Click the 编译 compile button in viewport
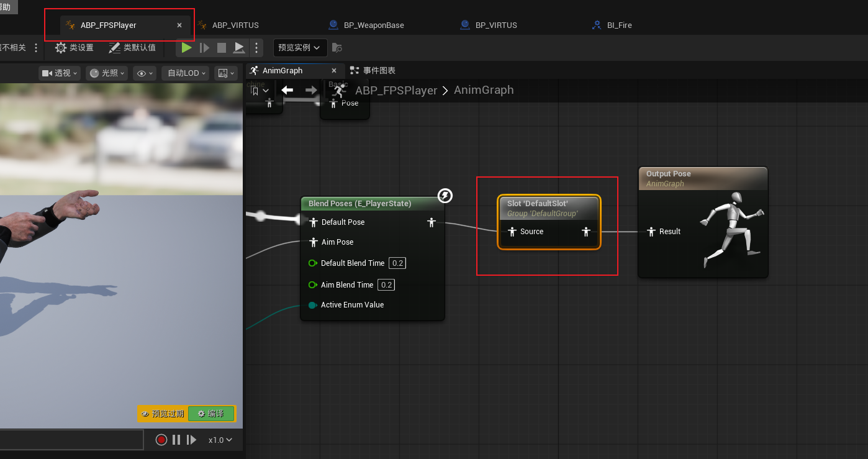The height and width of the screenshot is (459, 868). (211, 414)
